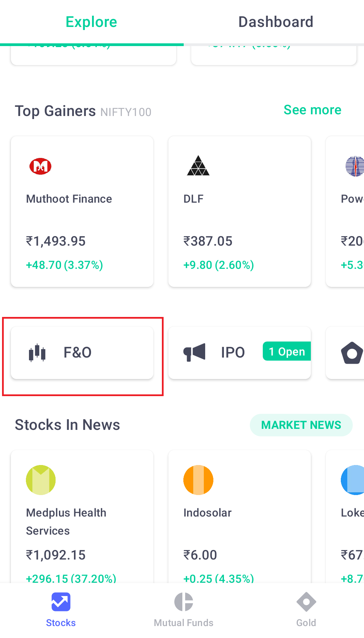
Task: Open the partially visible Power stock card
Action: pos(345,212)
